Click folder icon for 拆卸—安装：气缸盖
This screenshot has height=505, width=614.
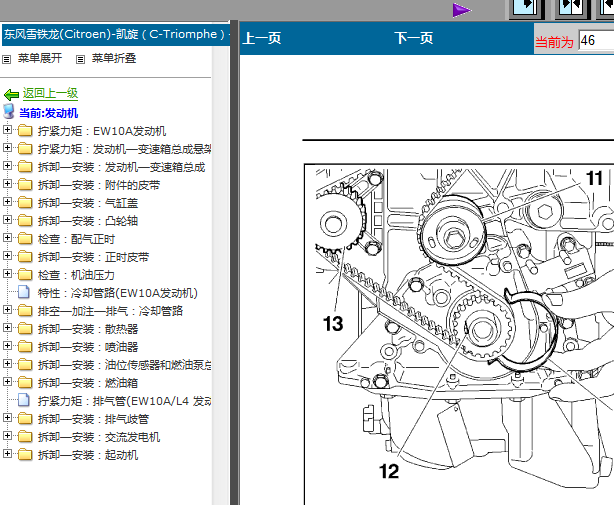click(x=25, y=202)
